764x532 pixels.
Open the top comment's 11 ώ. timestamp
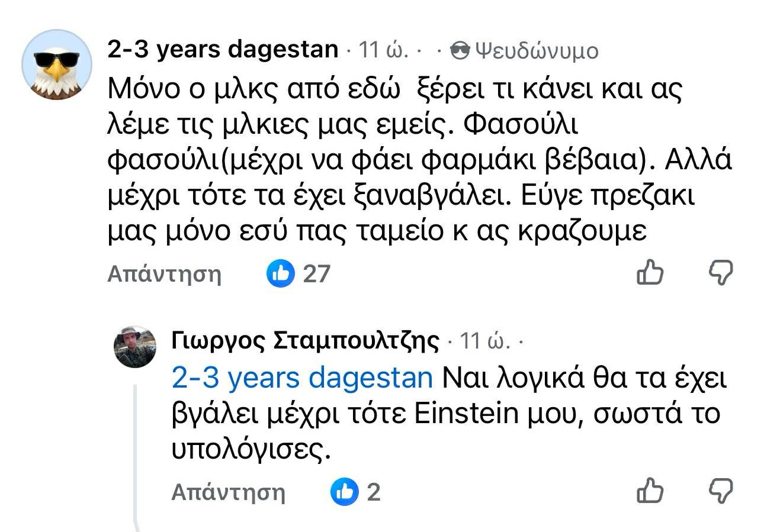[384, 51]
